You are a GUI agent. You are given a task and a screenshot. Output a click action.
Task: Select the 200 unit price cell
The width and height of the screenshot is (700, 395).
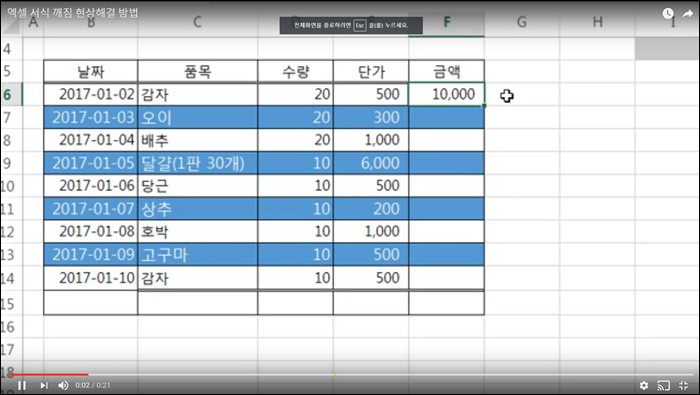coord(371,209)
